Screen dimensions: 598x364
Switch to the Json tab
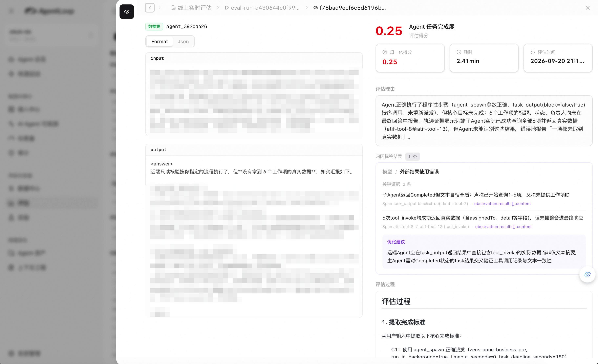(183, 42)
